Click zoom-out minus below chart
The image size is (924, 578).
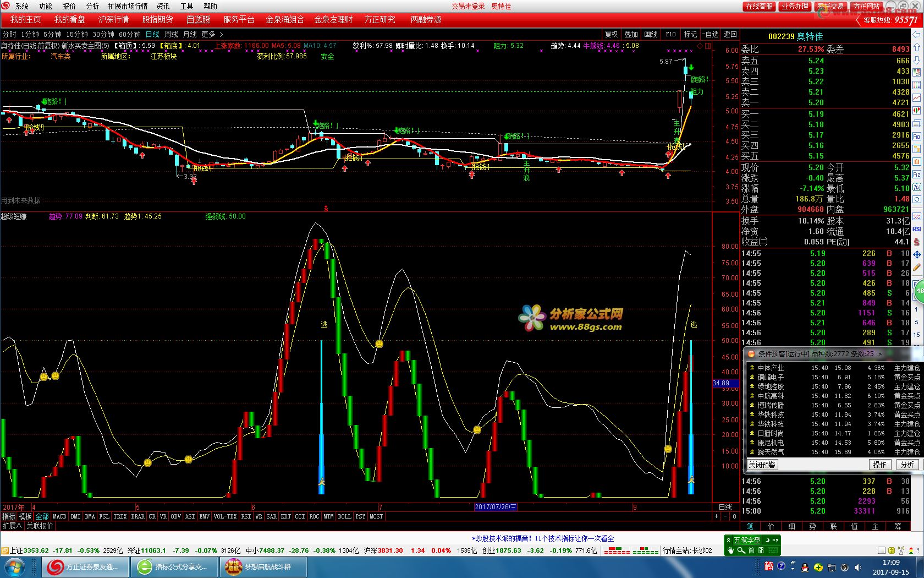725,516
